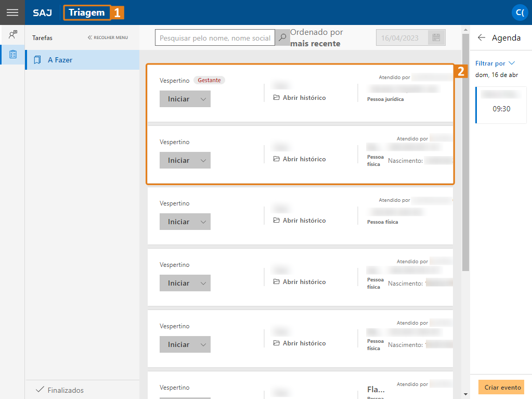Select the attendance person icon in the sidebar
The height and width of the screenshot is (399, 532).
coord(13,34)
